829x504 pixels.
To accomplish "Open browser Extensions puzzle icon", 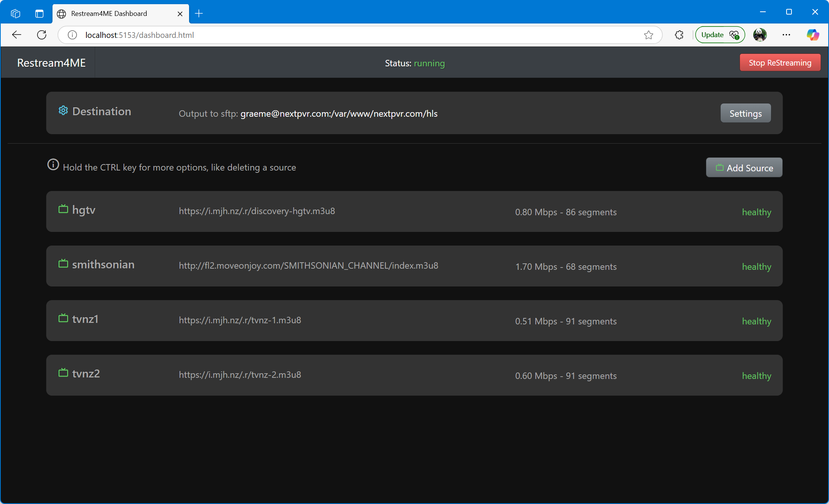I will coord(679,35).
